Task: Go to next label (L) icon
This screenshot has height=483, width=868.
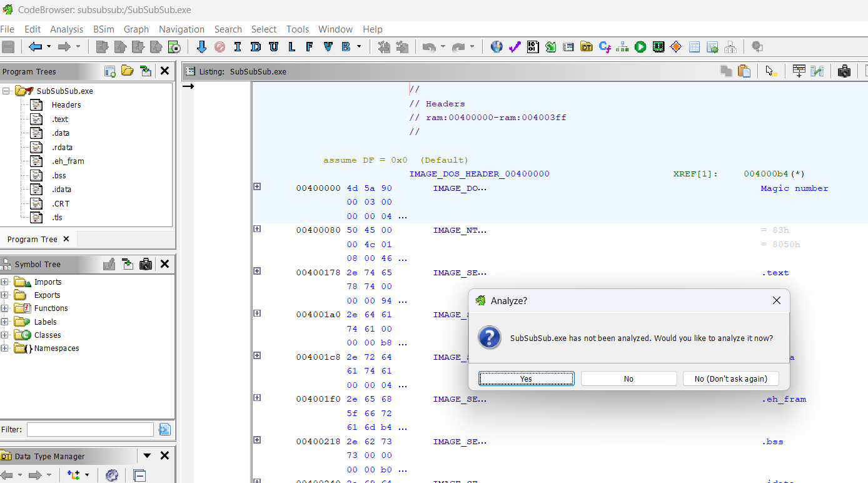Action: coord(291,47)
